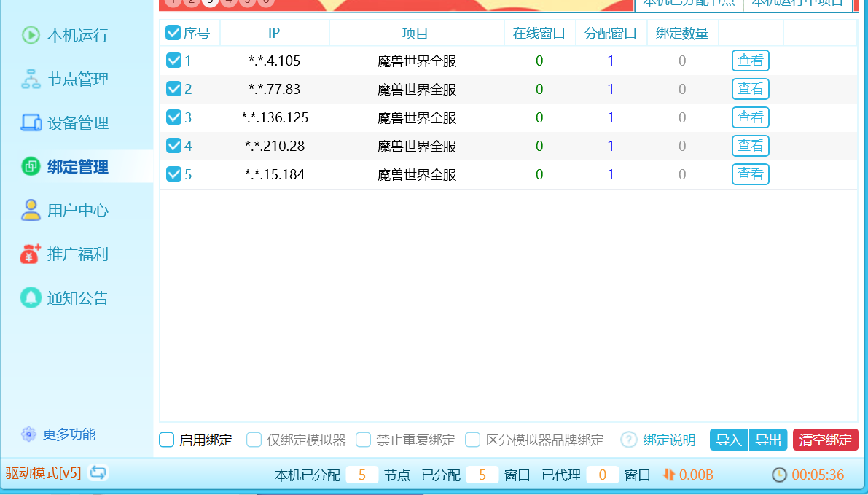Uncheck row 3 checkbox for *.*.136.125
Image resolution: width=868 pixels, height=495 pixels.
pyautogui.click(x=173, y=117)
